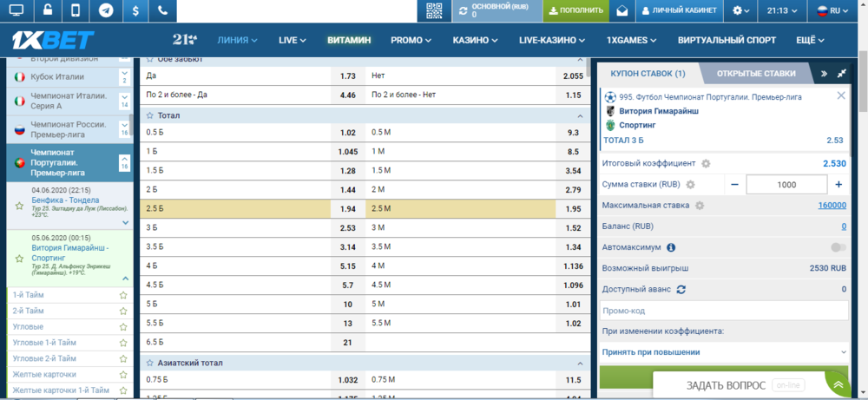Increase the stake with plus button
This screenshot has width=868, height=400.
838,184
